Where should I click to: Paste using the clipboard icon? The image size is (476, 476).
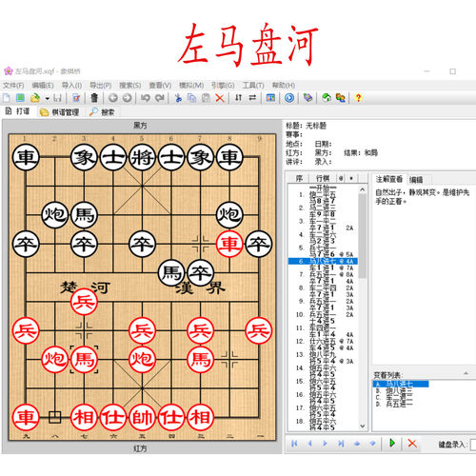(x=206, y=98)
